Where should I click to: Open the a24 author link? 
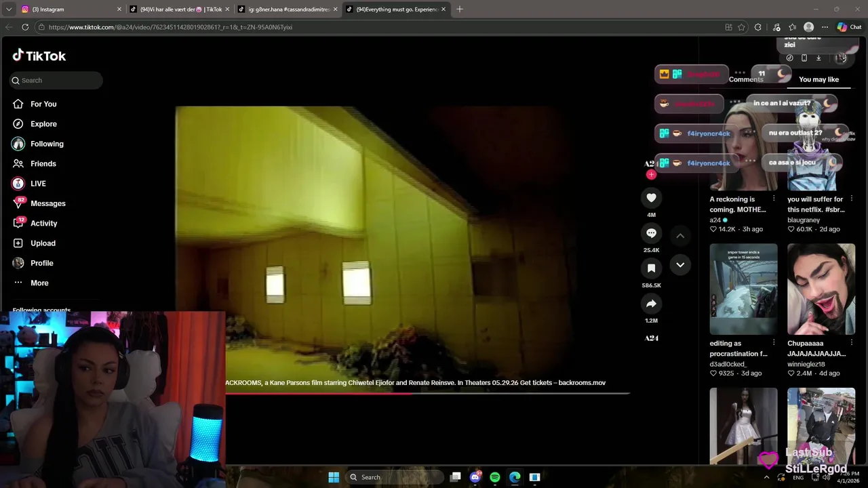tap(715, 220)
